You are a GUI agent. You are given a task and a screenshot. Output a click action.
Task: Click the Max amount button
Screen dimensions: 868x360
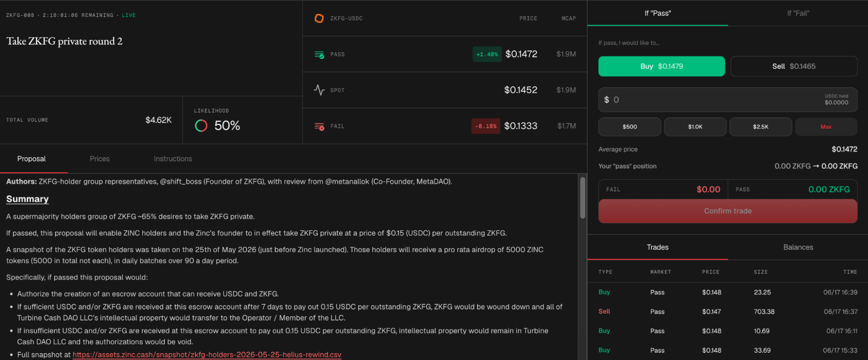coord(826,127)
